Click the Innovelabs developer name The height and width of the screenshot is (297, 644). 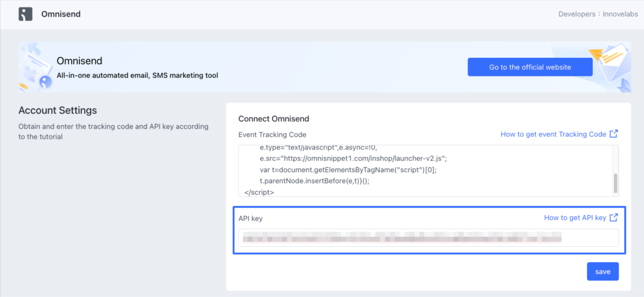620,14
